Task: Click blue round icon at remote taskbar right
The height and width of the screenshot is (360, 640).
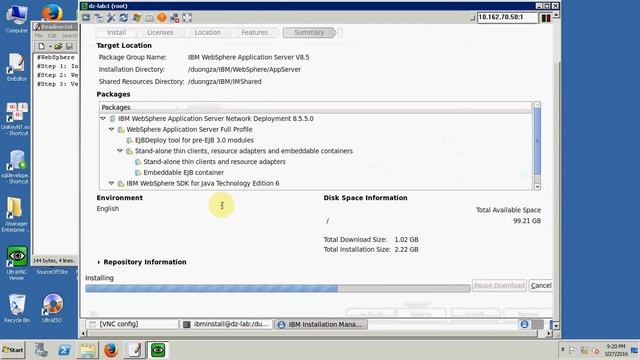Action: tap(524, 324)
